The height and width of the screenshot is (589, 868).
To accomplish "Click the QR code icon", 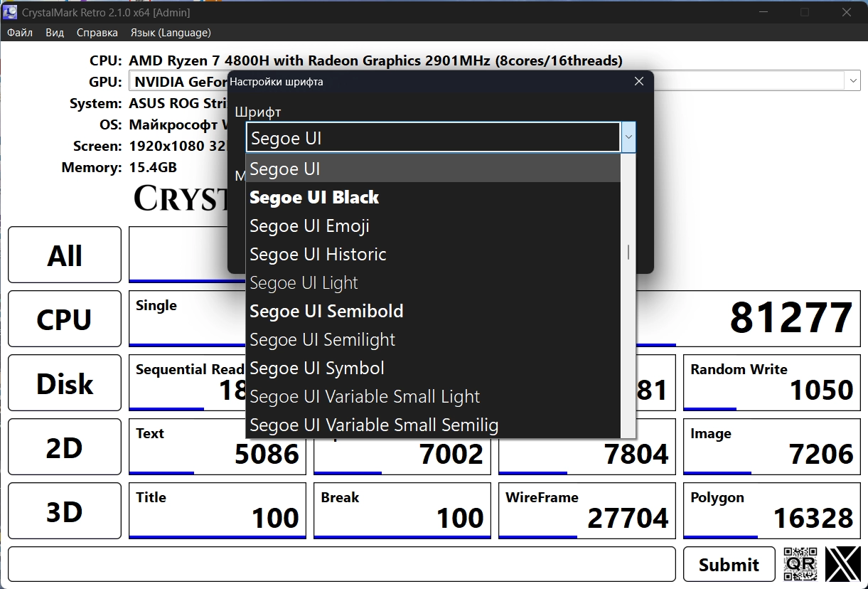I will point(800,564).
